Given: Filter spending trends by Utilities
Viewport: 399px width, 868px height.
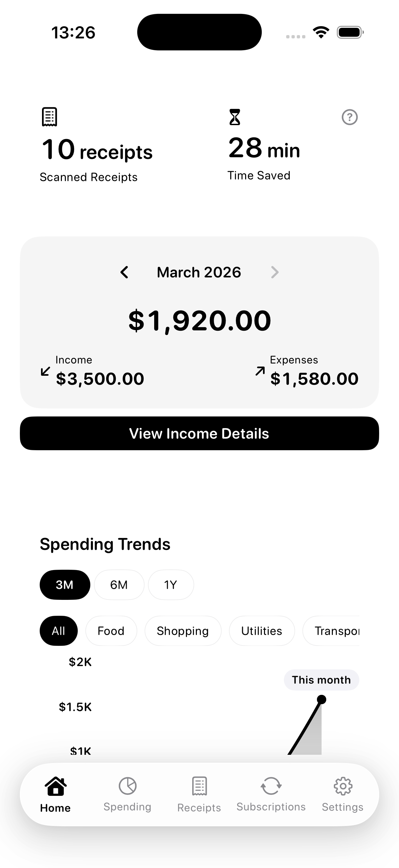Looking at the screenshot, I should 262,631.
